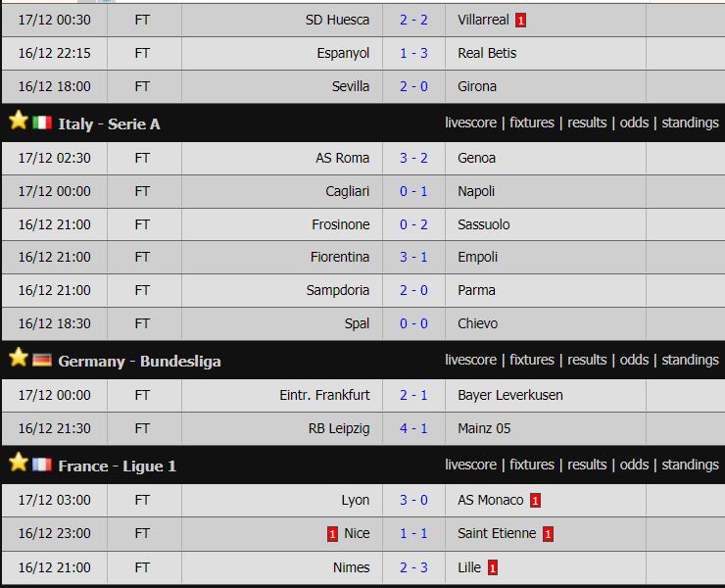
Task: Toggle the France Ligue 1 favorite star
Action: pos(19,463)
